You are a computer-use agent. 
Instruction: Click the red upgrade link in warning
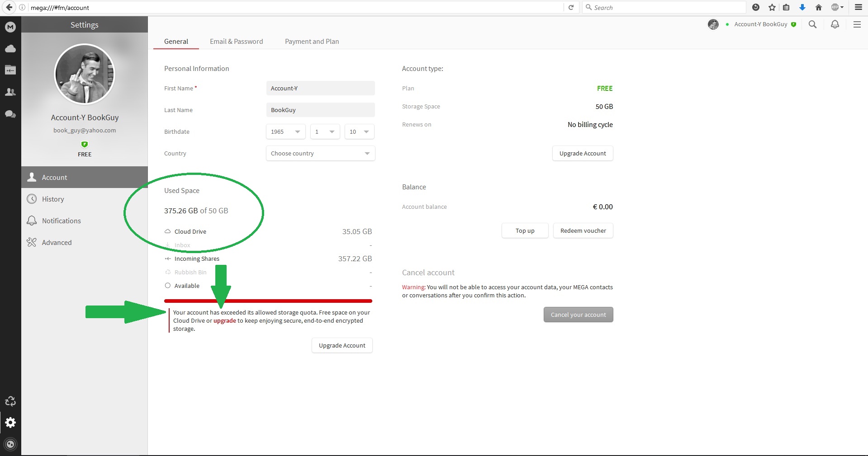coord(225,320)
